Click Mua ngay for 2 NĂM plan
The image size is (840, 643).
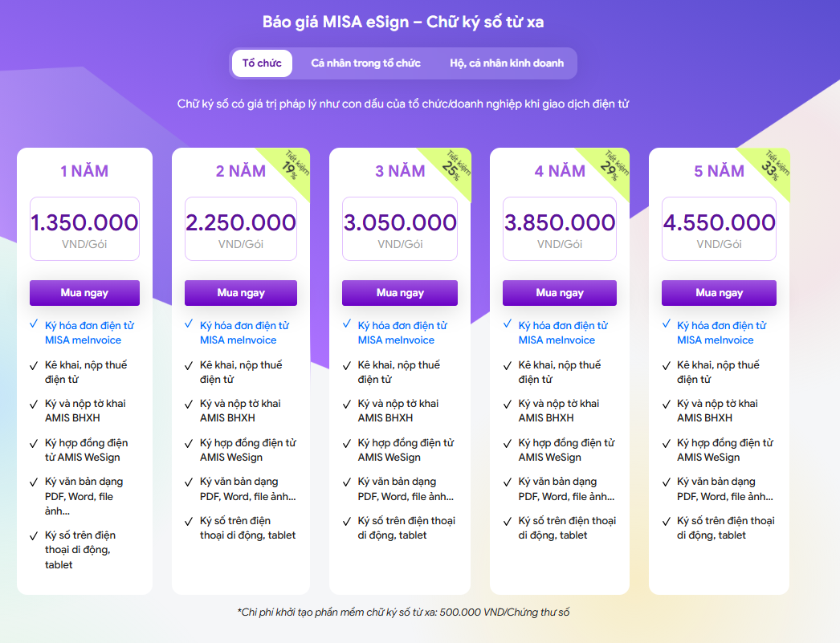coord(241,293)
